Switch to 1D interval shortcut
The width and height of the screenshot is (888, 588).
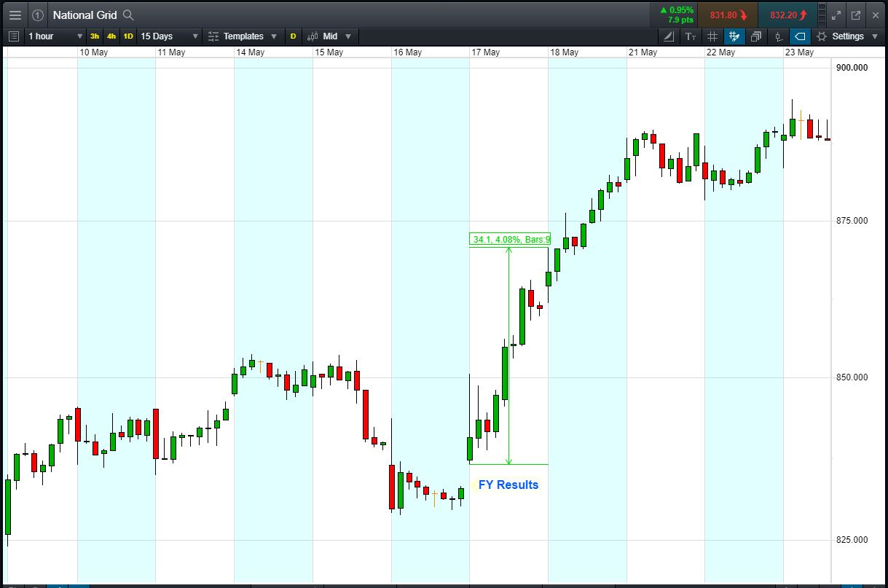[x=128, y=36]
